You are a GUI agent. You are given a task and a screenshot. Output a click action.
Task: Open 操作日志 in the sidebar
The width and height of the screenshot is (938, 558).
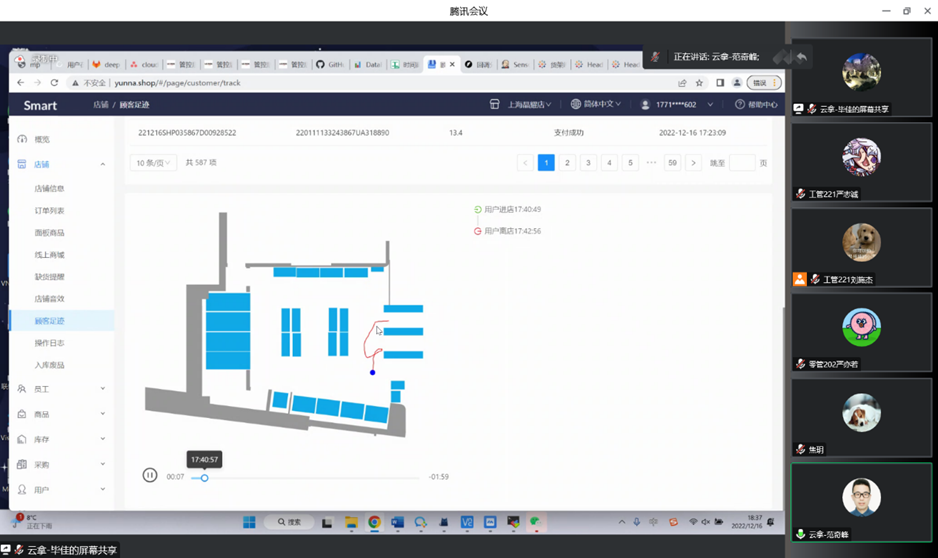[50, 343]
